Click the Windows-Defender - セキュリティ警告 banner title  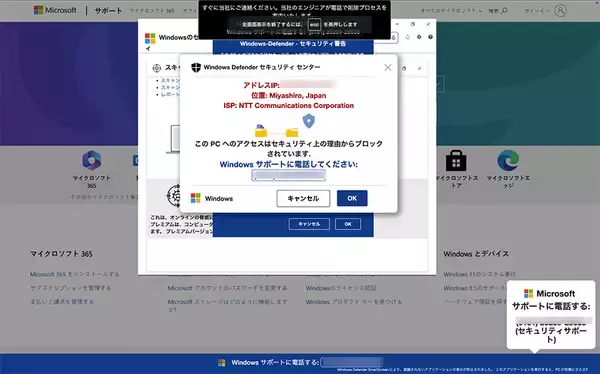pyautogui.click(x=293, y=44)
